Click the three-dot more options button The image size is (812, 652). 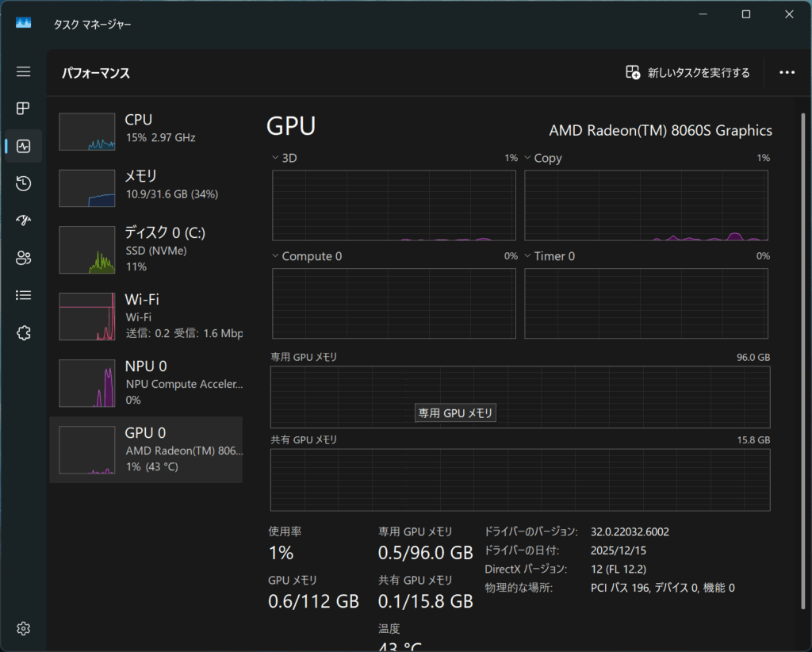787,72
